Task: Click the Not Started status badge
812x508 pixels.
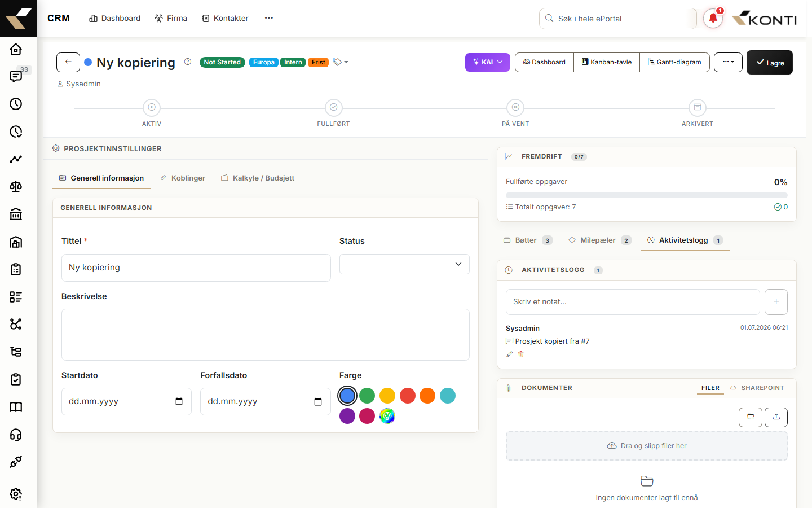Action: 222,62
